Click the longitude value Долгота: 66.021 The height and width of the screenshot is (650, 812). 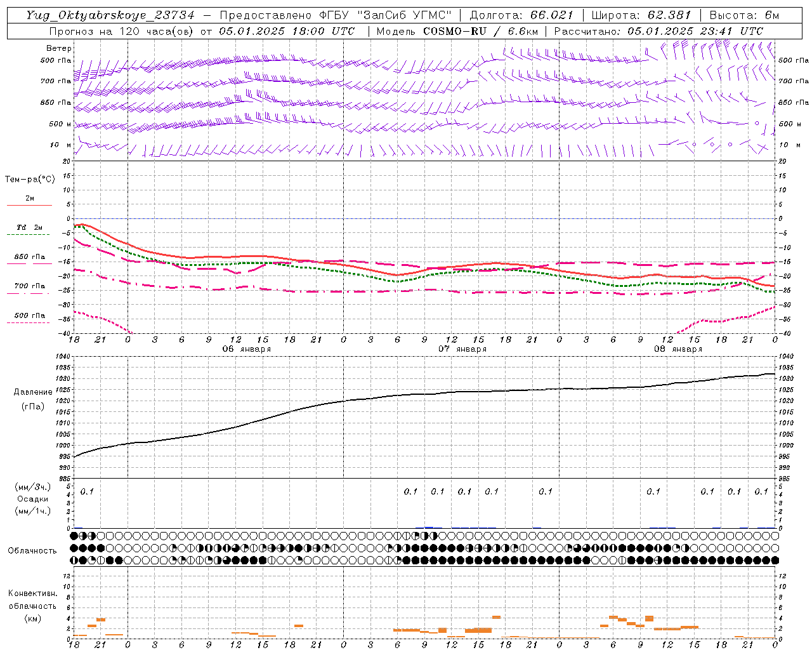point(521,15)
